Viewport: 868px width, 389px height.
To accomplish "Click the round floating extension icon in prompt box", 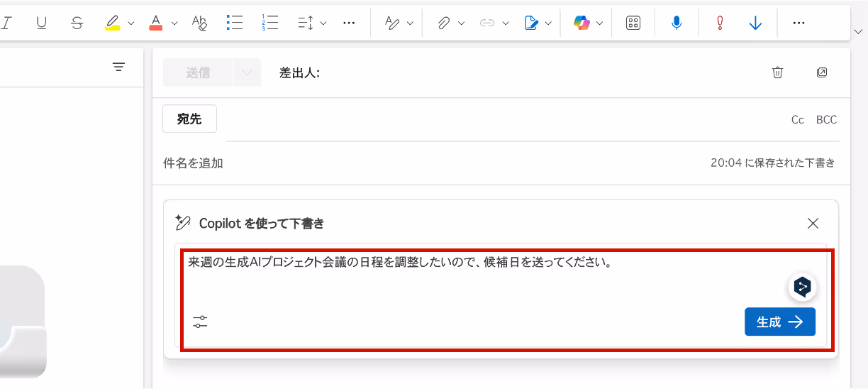I will click(802, 287).
